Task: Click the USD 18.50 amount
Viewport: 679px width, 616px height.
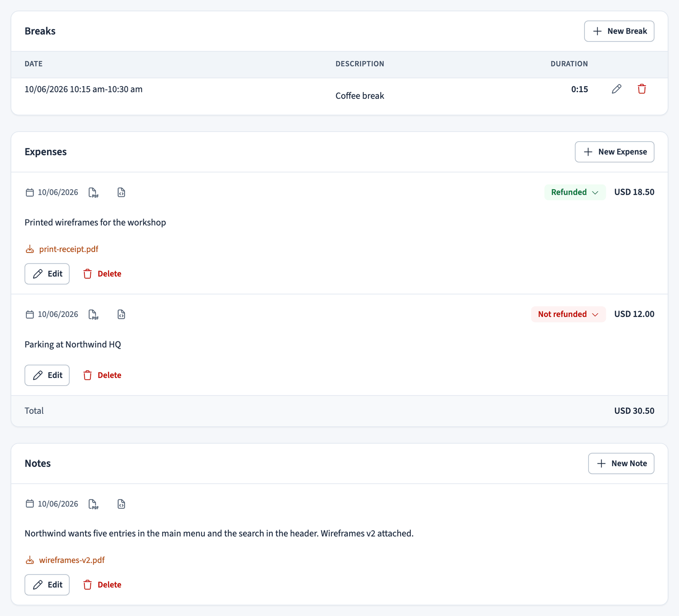Action: [x=634, y=192]
